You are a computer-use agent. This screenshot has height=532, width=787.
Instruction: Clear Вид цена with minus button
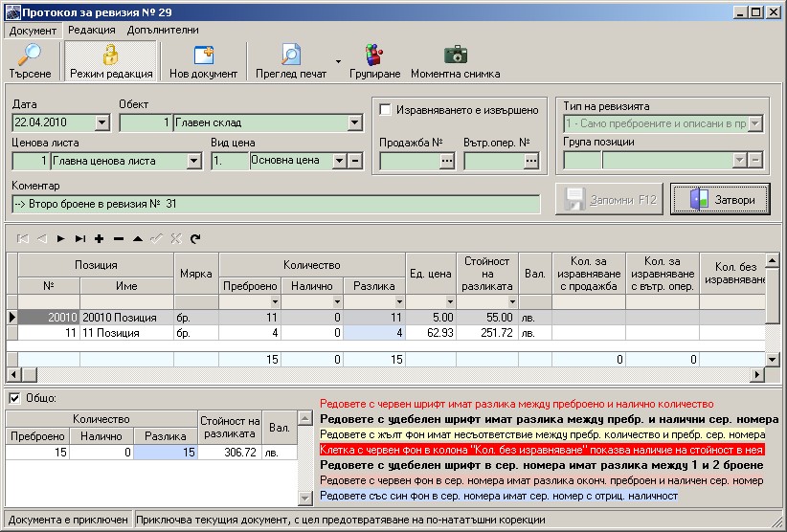pos(355,161)
